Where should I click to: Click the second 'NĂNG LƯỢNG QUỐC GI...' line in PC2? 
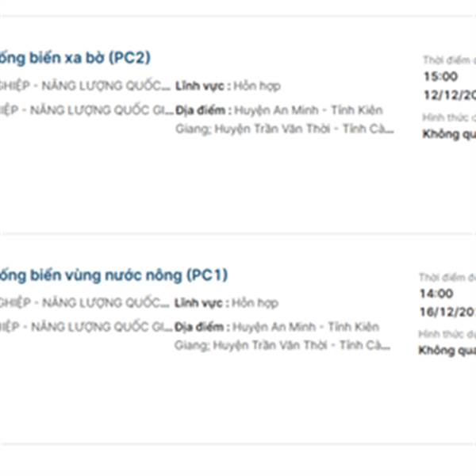click(85, 110)
